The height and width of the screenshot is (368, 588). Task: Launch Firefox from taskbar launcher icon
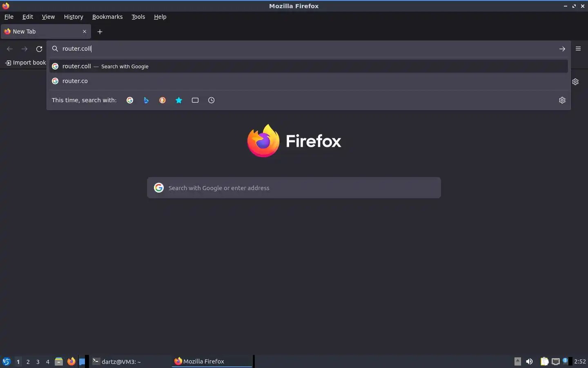(71, 361)
